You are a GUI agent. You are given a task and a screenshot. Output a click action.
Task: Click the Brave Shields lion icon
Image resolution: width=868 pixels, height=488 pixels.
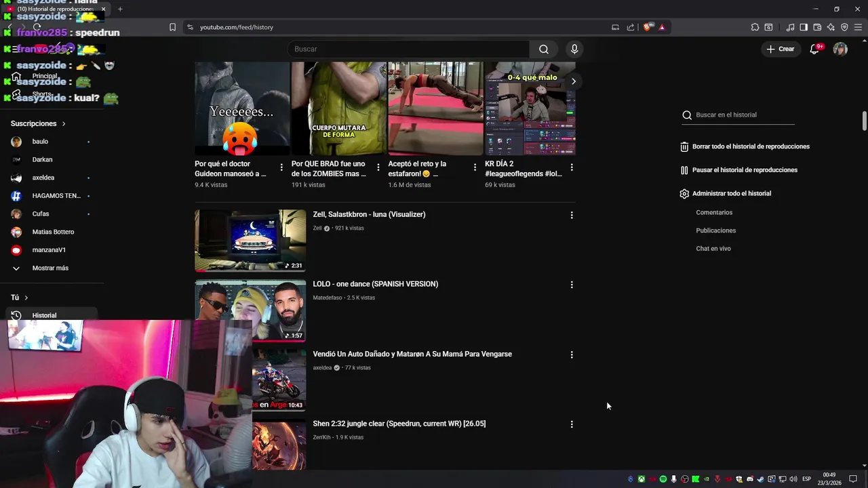pyautogui.click(x=648, y=27)
